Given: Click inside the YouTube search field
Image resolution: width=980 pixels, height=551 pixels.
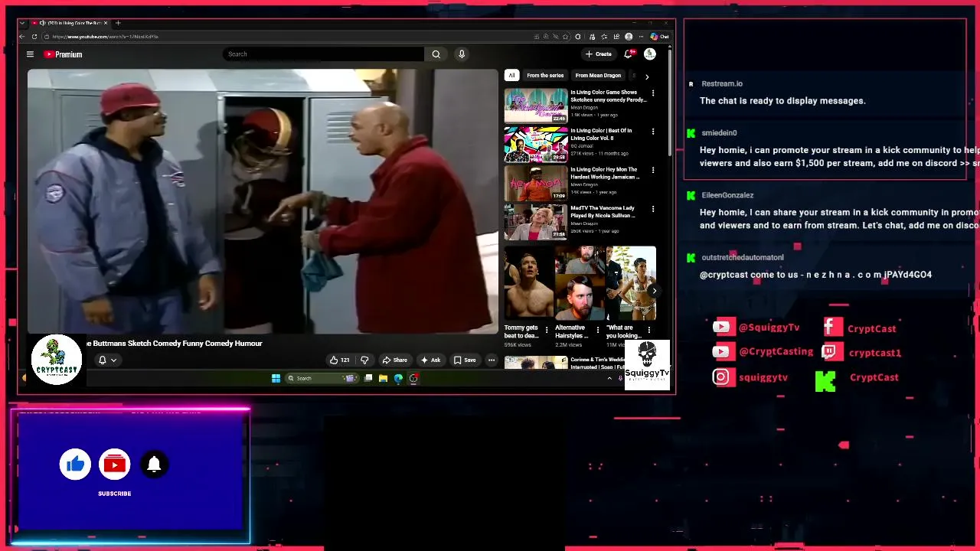Looking at the screenshot, I should pos(323,54).
